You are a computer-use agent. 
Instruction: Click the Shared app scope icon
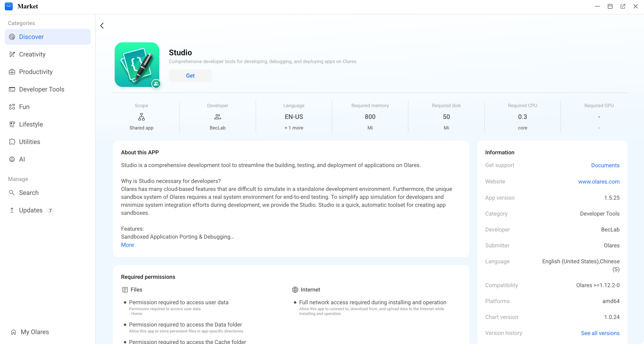pos(141,117)
